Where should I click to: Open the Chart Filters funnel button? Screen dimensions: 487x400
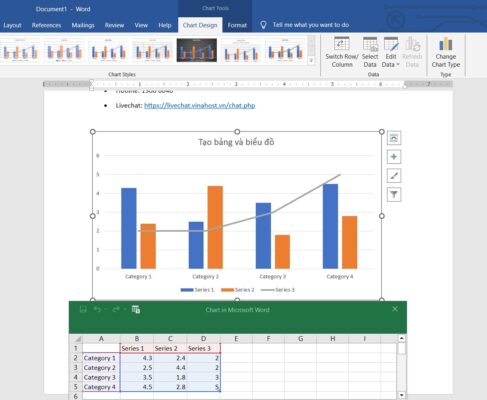tap(394, 195)
